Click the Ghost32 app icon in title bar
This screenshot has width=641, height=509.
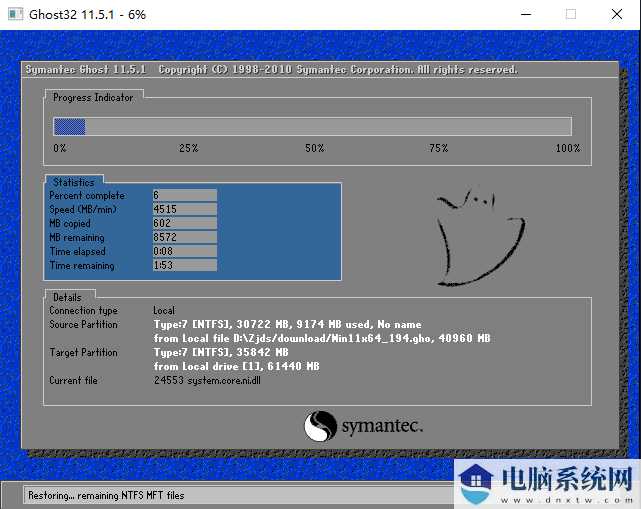point(16,15)
